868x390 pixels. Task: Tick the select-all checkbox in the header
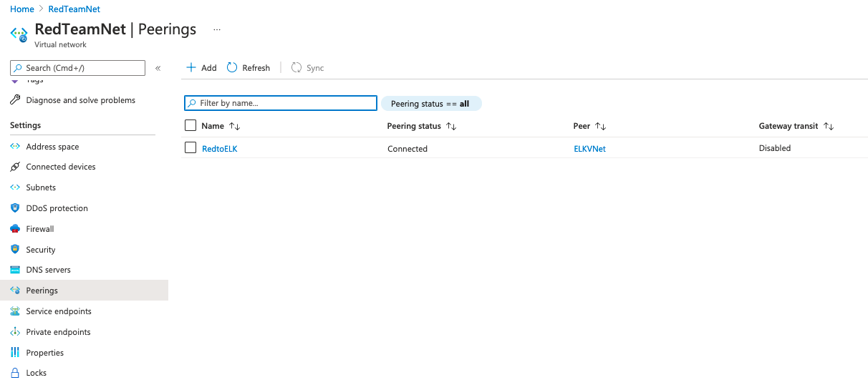pyautogui.click(x=191, y=126)
